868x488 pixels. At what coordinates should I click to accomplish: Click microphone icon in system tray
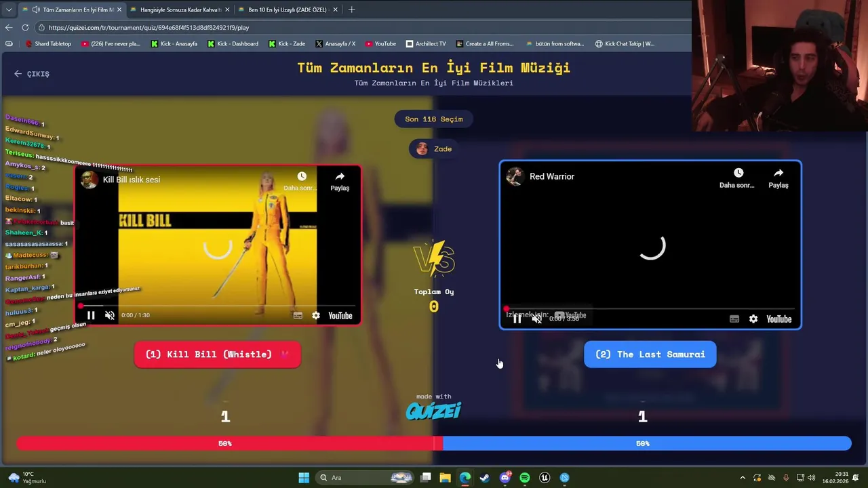pyautogui.click(x=786, y=478)
